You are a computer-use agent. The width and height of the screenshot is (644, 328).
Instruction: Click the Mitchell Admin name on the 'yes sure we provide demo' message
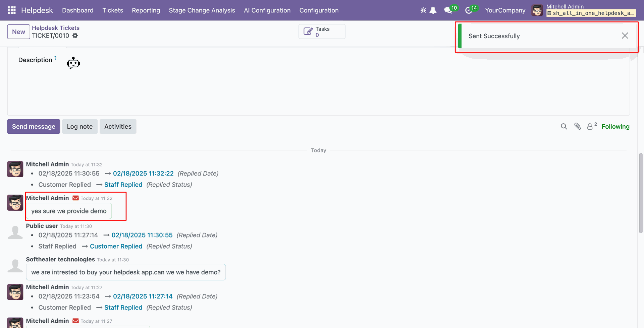(x=47, y=198)
